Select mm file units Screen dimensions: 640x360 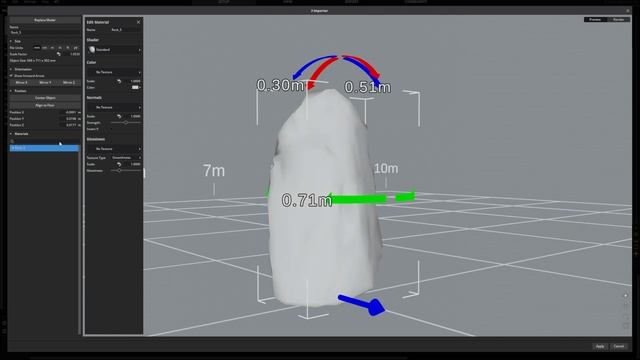pos(37,48)
